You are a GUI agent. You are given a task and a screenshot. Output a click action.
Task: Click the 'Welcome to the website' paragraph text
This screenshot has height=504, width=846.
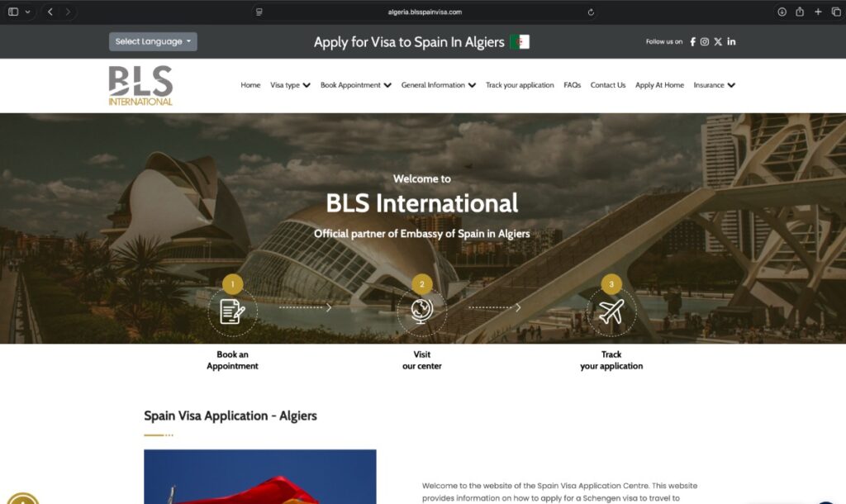559,492
